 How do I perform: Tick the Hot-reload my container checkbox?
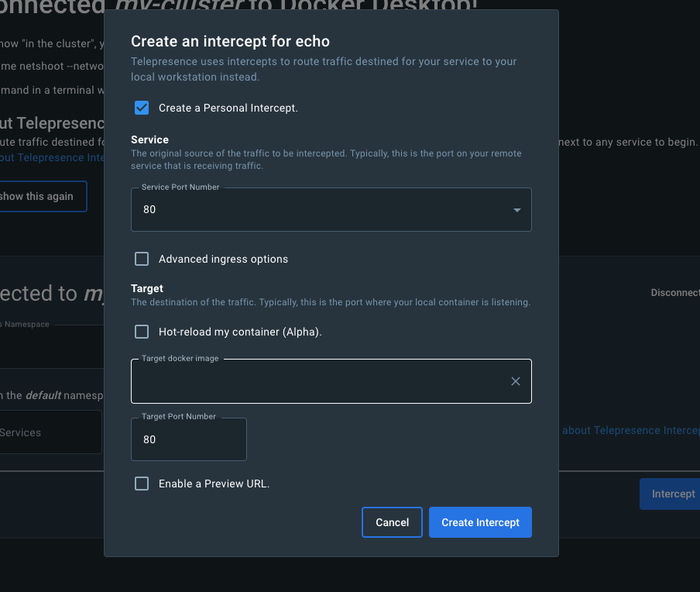(x=142, y=332)
